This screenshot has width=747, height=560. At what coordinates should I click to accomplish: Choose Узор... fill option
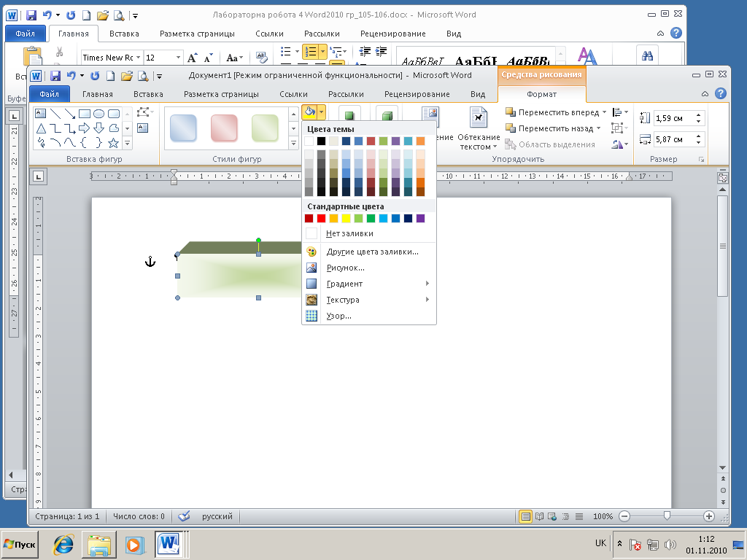tap(369, 316)
